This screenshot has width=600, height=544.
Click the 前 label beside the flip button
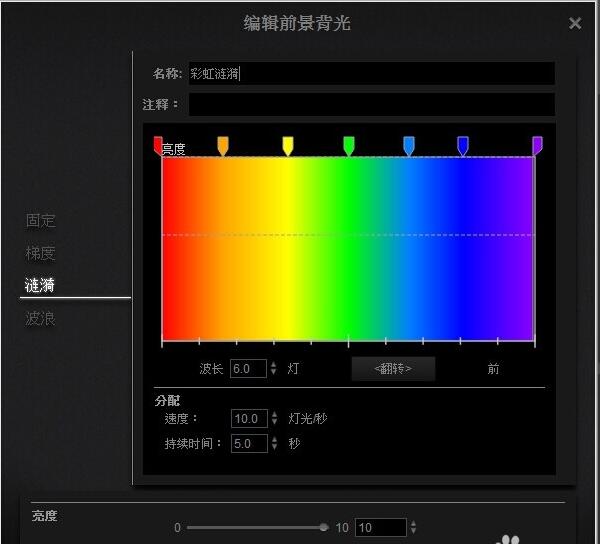tap(493, 369)
